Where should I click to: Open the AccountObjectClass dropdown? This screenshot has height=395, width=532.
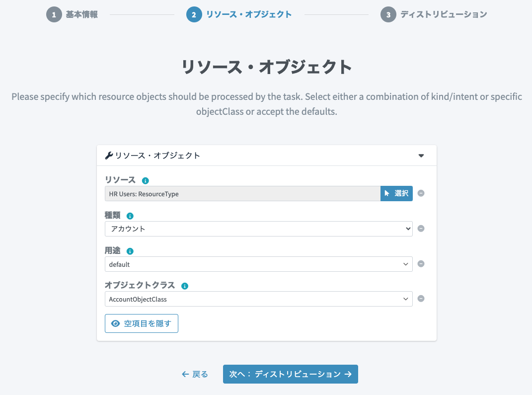point(258,299)
